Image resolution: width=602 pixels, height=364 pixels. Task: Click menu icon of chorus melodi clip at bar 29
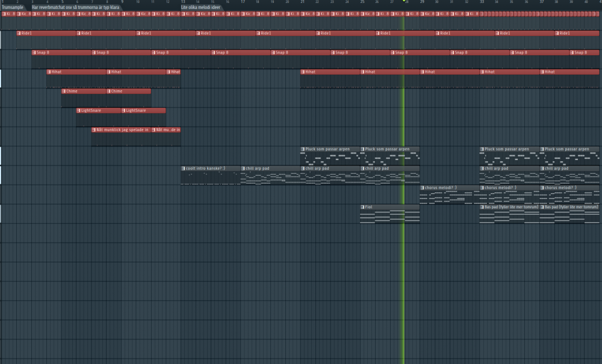click(x=423, y=188)
